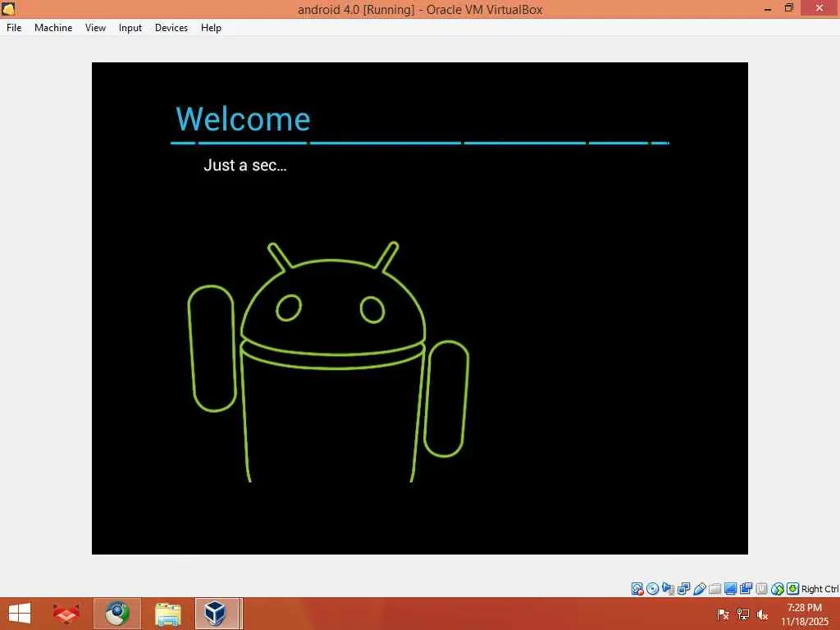Viewport: 840px width, 630px height.
Task: Minimize the VirtualBox window
Action: 768,9
